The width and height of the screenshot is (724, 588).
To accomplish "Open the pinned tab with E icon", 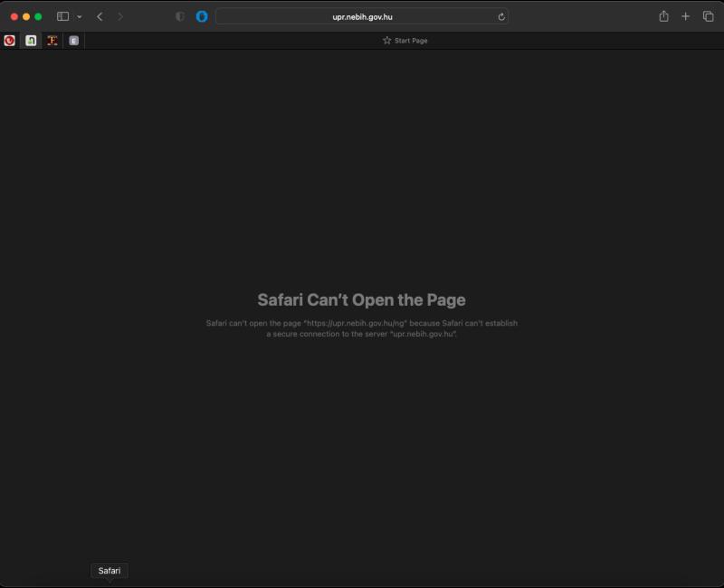I will (74, 41).
